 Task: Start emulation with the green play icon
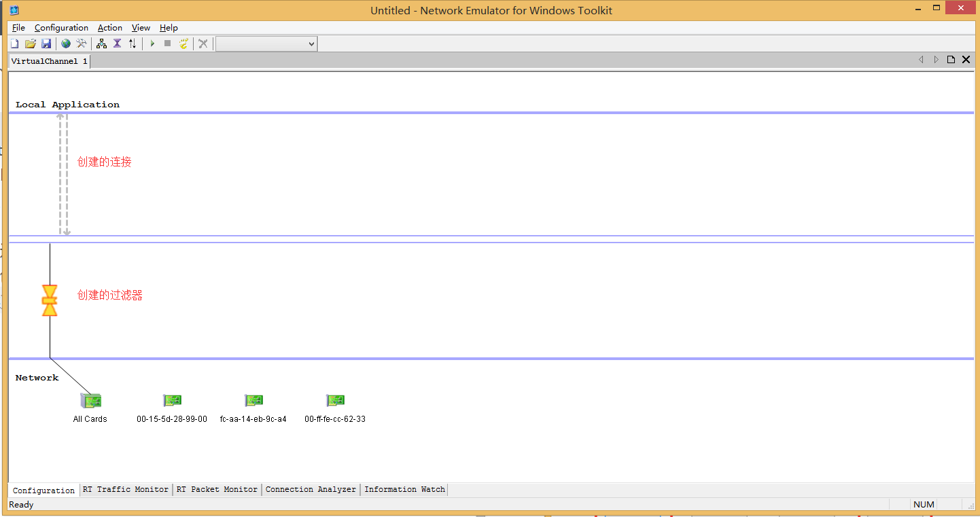coord(152,43)
